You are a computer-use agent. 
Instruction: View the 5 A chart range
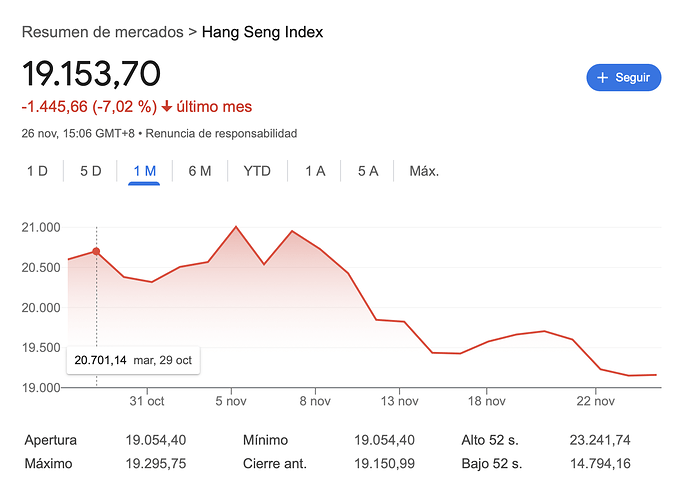coord(368,171)
